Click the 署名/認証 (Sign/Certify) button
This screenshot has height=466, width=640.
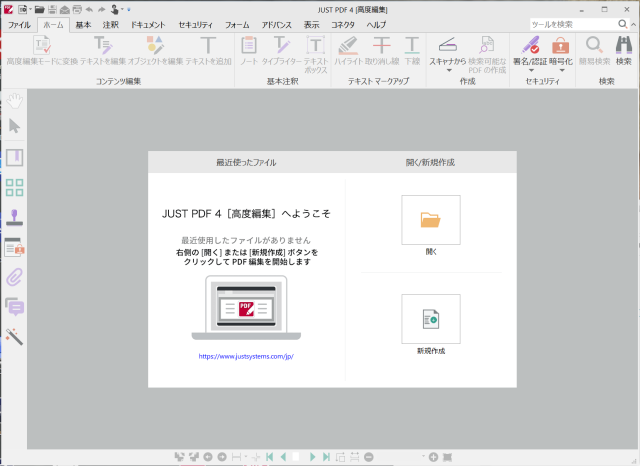coord(530,51)
